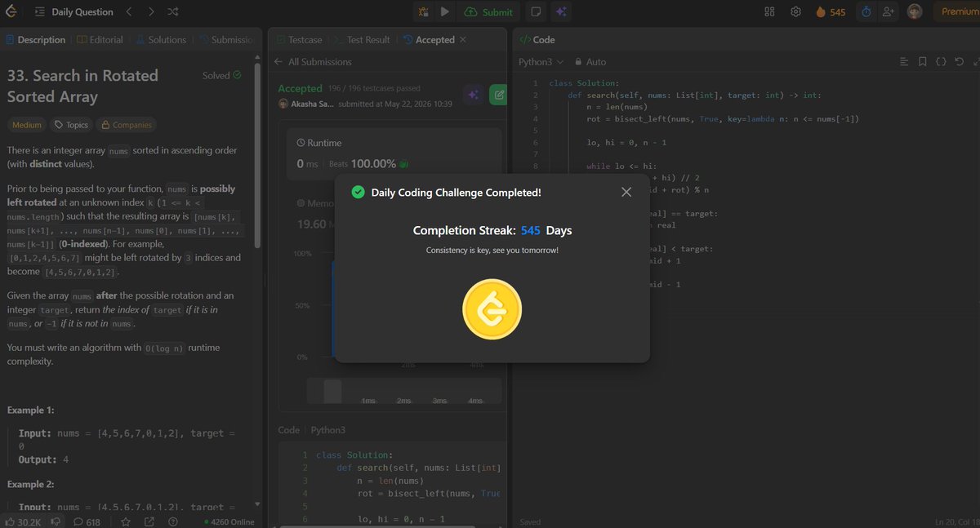
Task: Switch to the Submissions tab
Action: click(225, 39)
